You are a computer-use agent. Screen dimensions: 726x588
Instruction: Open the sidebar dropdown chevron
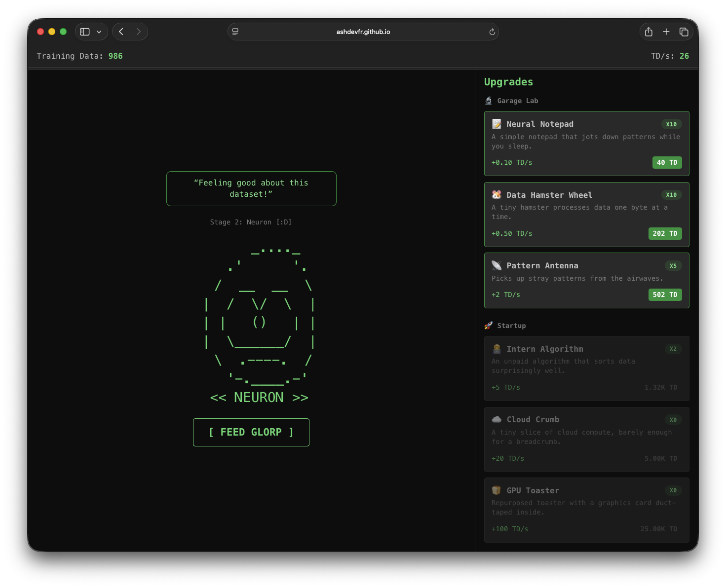(x=99, y=32)
